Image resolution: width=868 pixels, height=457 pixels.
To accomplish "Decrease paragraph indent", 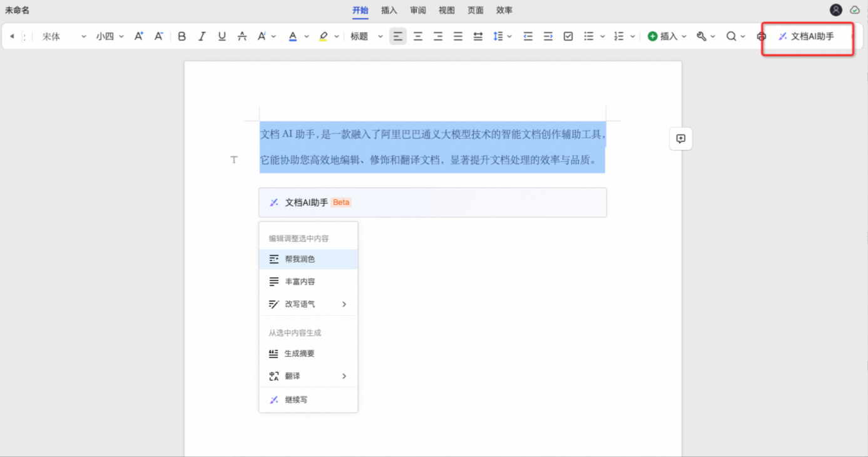I will click(x=528, y=36).
